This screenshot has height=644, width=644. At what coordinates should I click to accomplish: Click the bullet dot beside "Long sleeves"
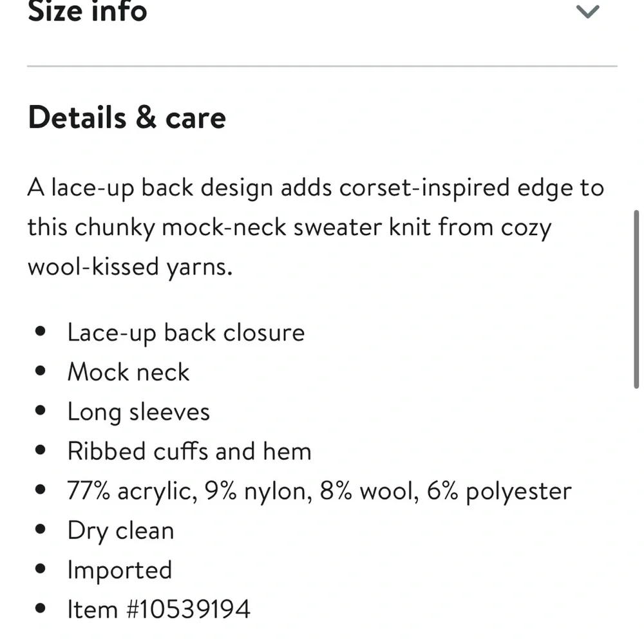[42, 412]
